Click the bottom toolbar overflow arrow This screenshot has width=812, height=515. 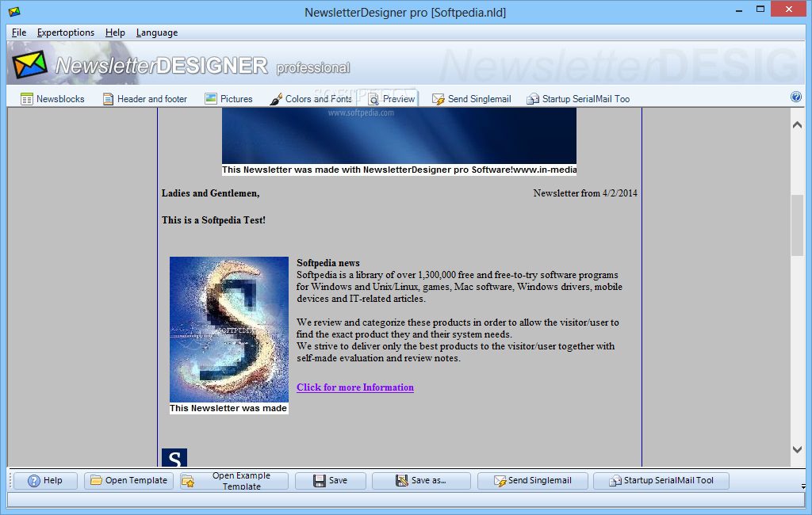tap(803, 486)
